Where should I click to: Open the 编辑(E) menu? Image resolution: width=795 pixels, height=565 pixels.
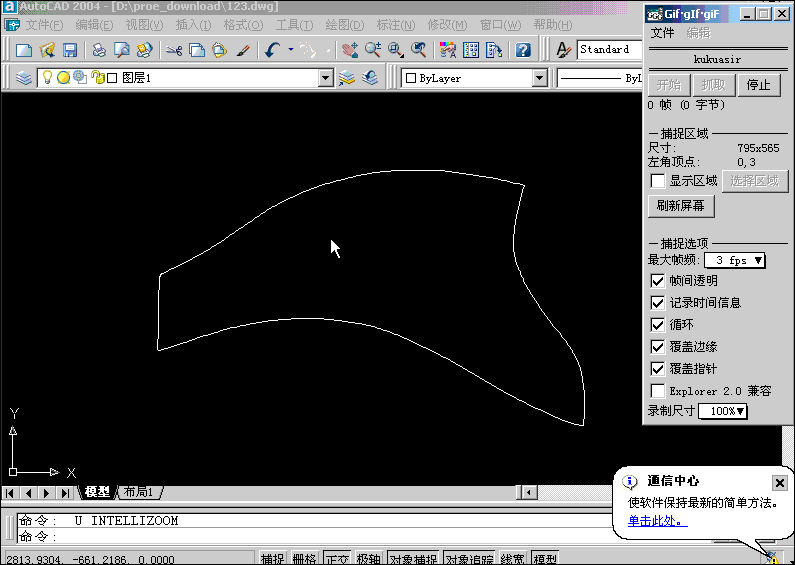click(x=94, y=25)
